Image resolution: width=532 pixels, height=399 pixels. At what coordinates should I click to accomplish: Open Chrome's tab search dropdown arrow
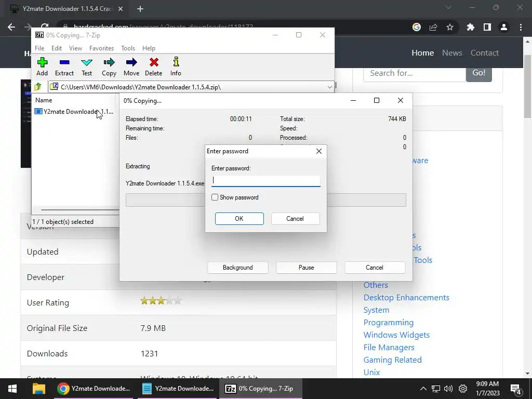448,7
